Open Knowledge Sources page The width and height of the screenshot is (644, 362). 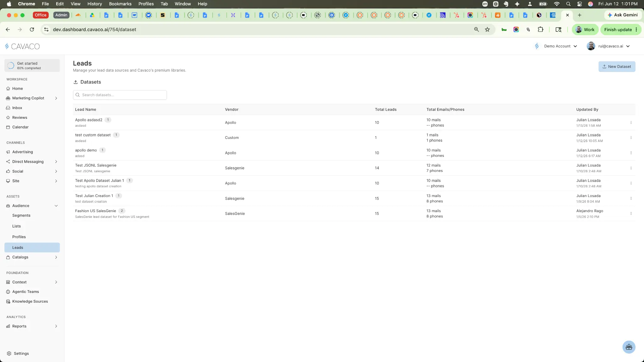30,301
